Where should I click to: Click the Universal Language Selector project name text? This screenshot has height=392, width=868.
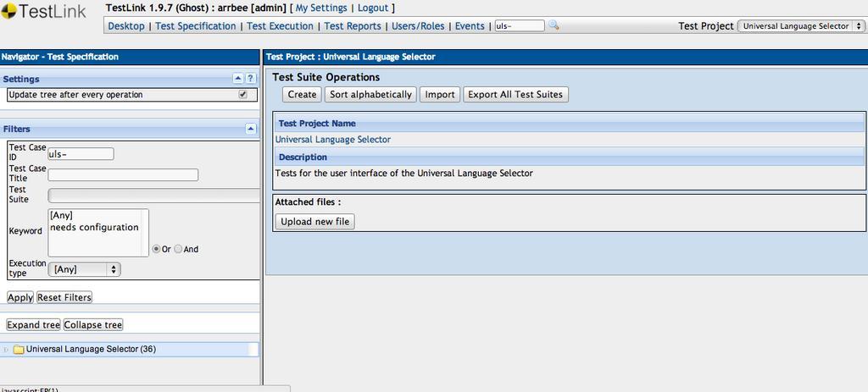click(332, 140)
